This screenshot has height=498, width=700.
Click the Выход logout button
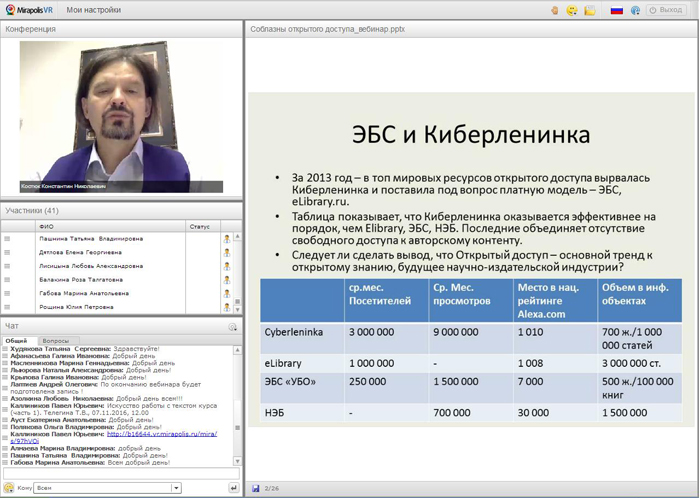click(x=666, y=10)
